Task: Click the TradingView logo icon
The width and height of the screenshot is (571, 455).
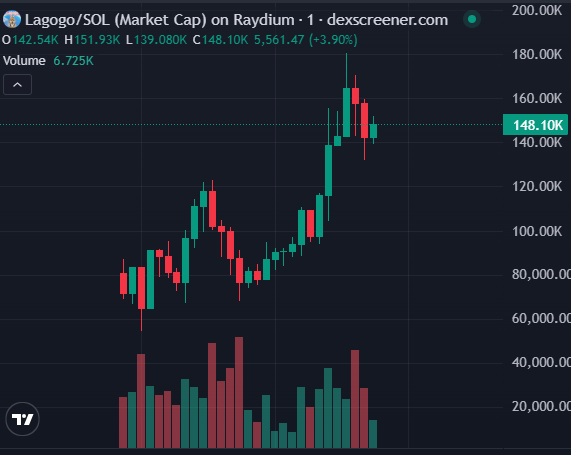Action: pos(22,419)
